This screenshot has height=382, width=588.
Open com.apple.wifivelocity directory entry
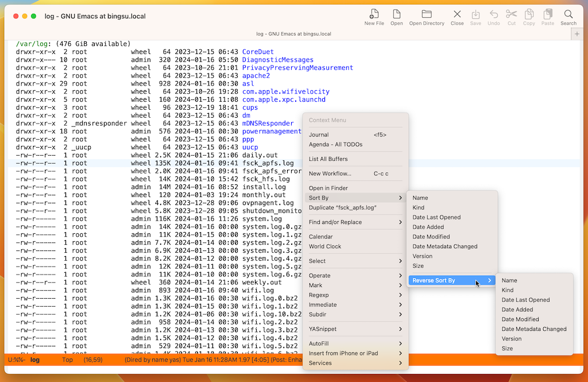[286, 91]
